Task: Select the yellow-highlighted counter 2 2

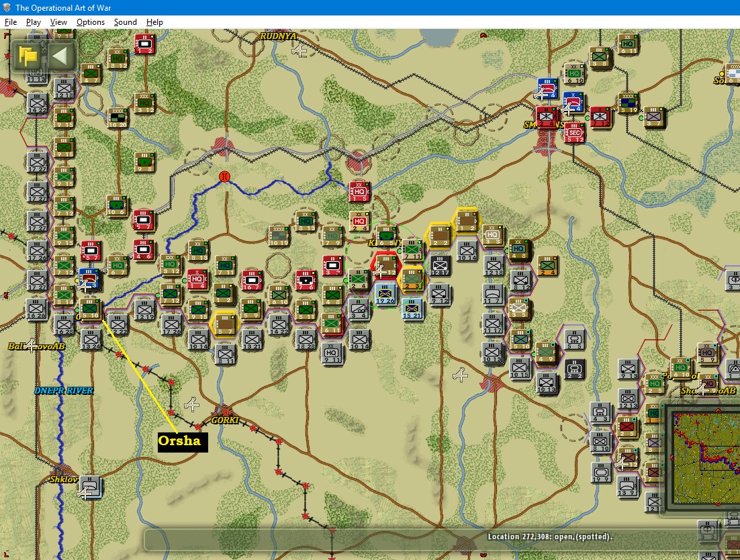Action: [x=439, y=236]
